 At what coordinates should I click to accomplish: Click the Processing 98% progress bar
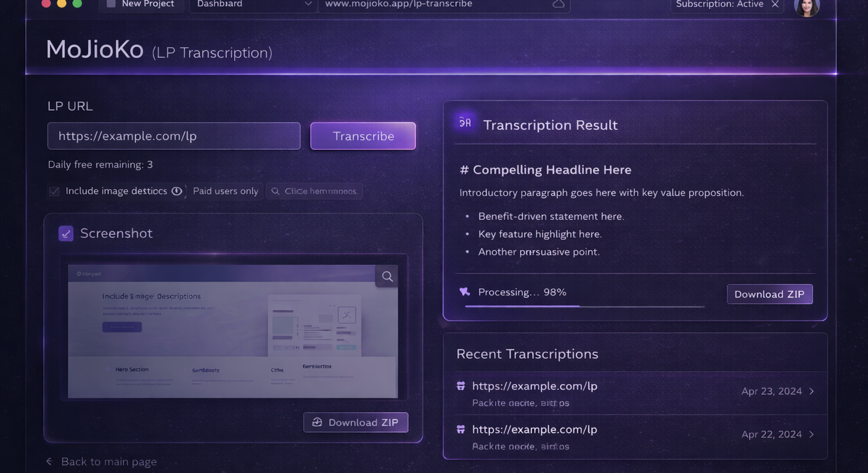(x=584, y=305)
